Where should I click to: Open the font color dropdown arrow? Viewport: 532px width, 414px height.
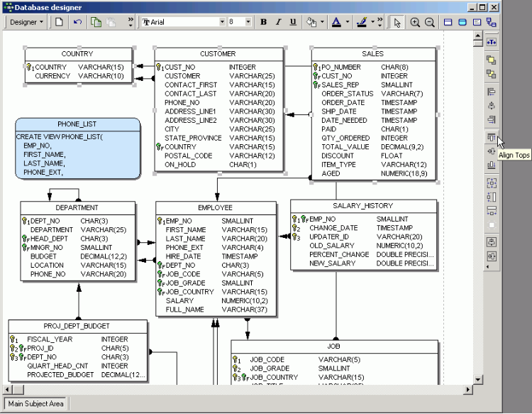(x=347, y=22)
